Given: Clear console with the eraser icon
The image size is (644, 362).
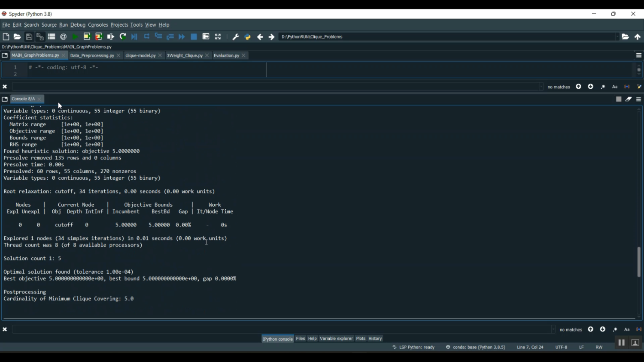Looking at the screenshot, I should point(629,99).
